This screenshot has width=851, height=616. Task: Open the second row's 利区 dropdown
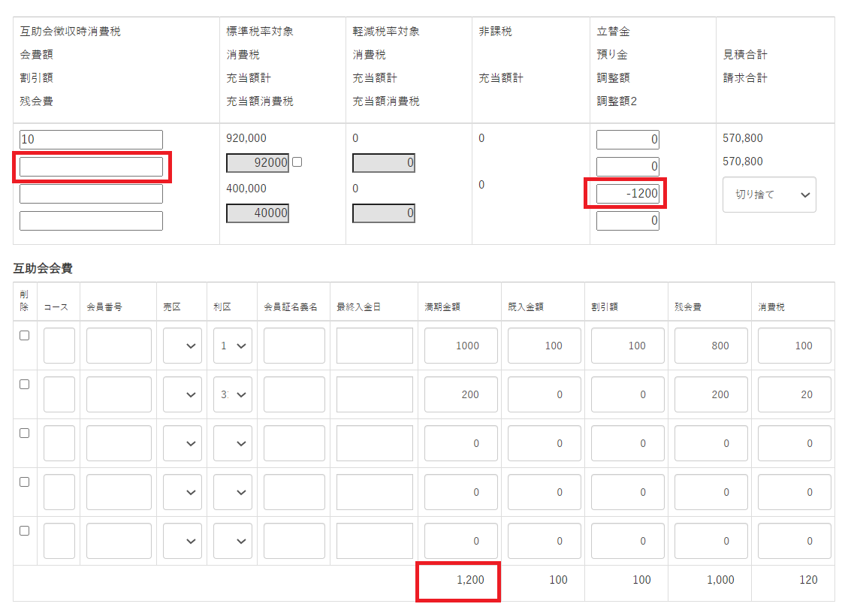tap(232, 394)
